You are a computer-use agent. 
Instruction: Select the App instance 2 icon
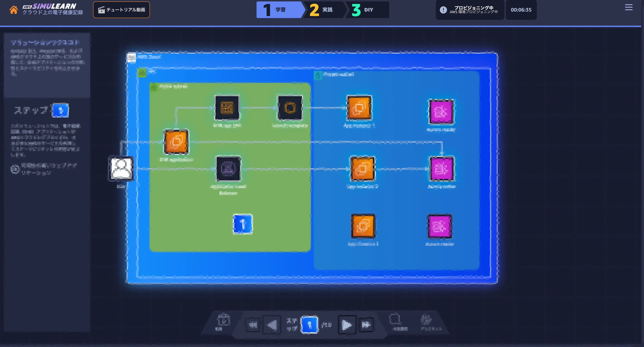tap(363, 168)
